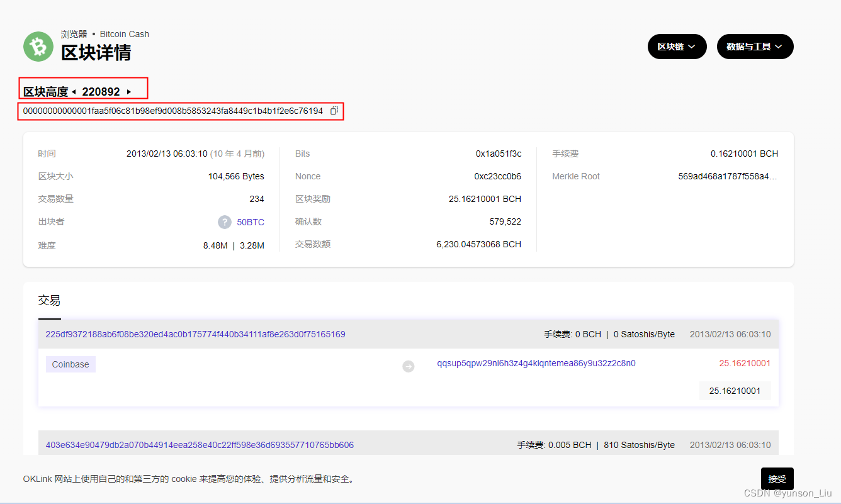Copy the block hash using the copy icon
Viewport: 841px width, 504px height.
334,110
